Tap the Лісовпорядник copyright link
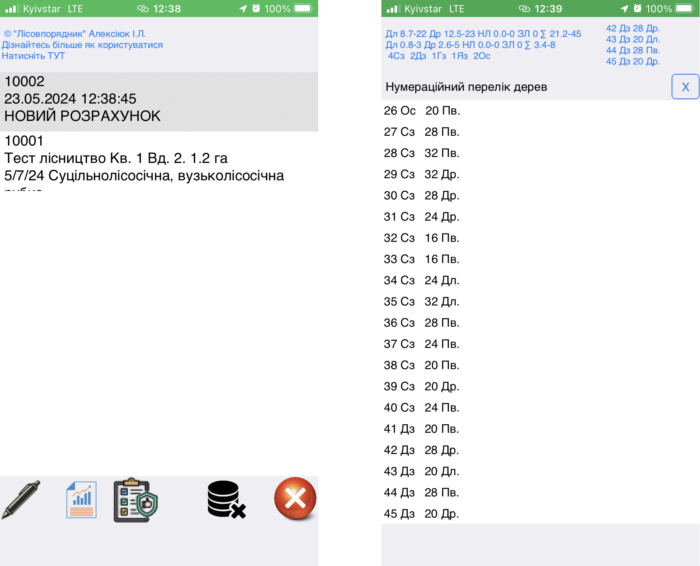The width and height of the screenshot is (700, 566). [x=75, y=33]
